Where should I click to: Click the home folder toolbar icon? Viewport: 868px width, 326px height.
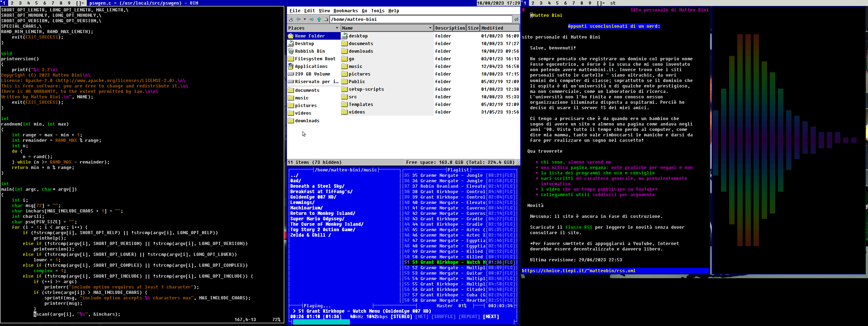click(x=326, y=20)
